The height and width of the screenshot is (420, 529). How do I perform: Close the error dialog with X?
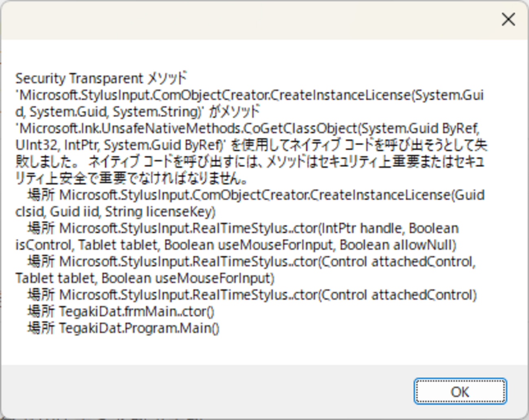pos(508,19)
